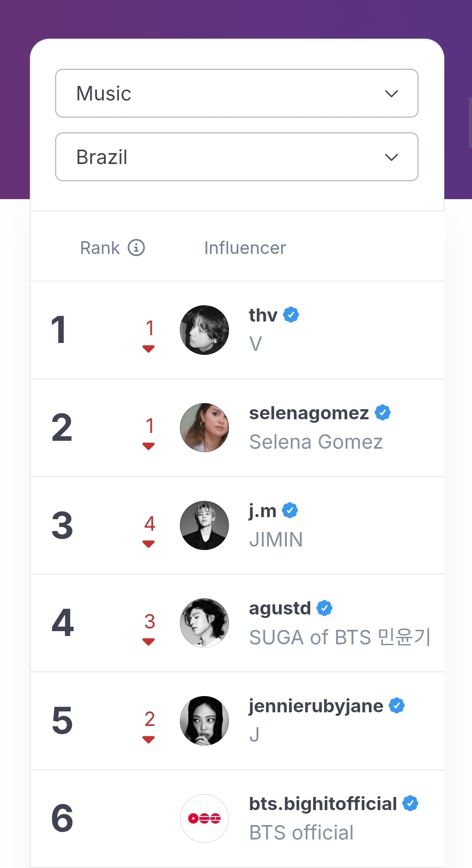The height and width of the screenshot is (868, 472).
Task: Click the red down arrow for rank 1
Action: tap(149, 349)
